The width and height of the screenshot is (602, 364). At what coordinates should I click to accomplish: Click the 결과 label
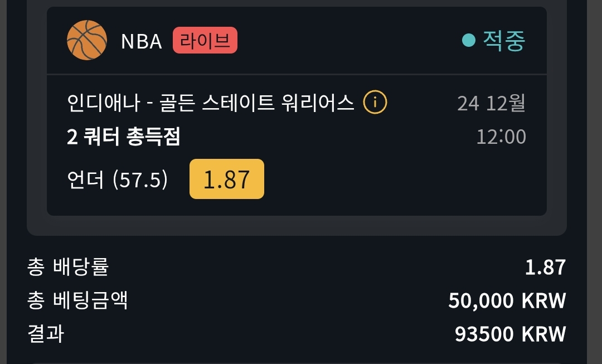(x=46, y=334)
